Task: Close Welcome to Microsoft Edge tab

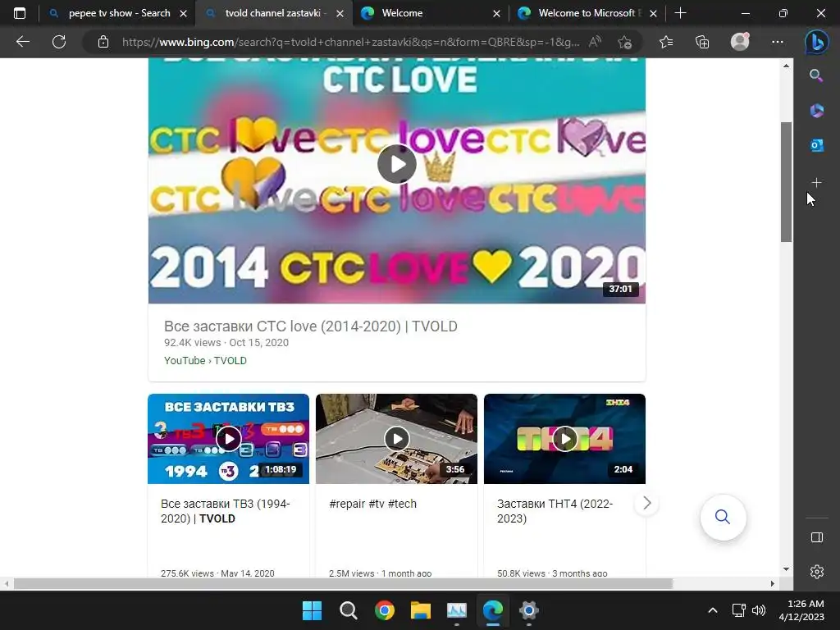Action: click(x=653, y=13)
